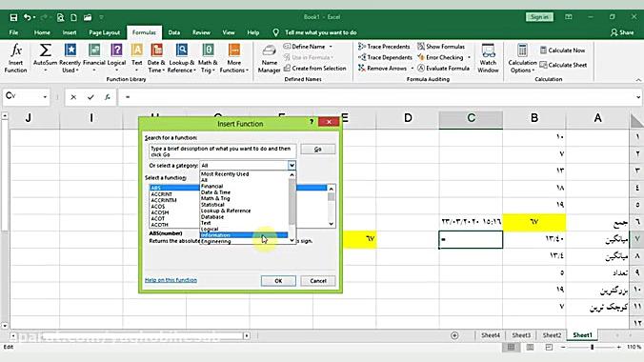Click the Insert Function fx icon
Screen dimensions: 644x362
[15, 58]
